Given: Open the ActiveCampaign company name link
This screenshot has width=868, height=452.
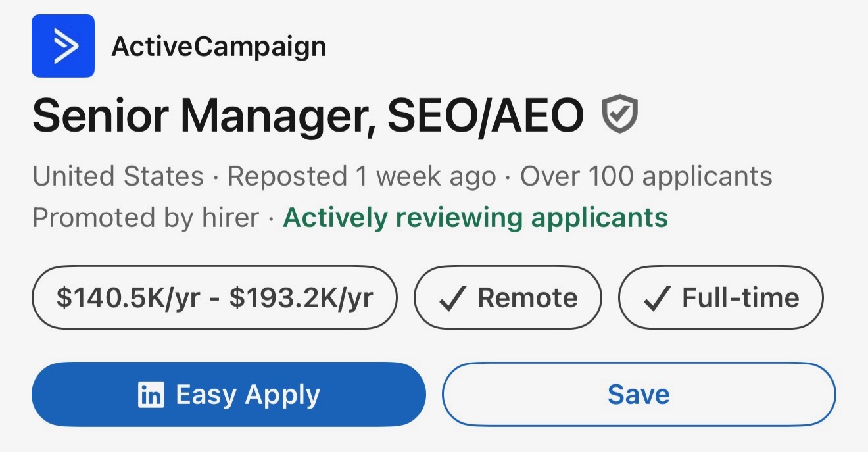Looking at the screenshot, I should pos(219,47).
